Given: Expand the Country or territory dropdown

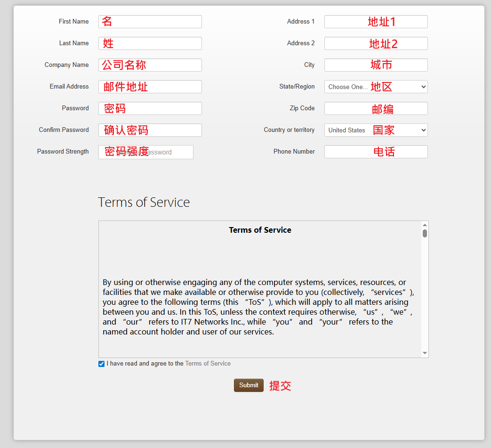Looking at the screenshot, I should pyautogui.click(x=376, y=130).
